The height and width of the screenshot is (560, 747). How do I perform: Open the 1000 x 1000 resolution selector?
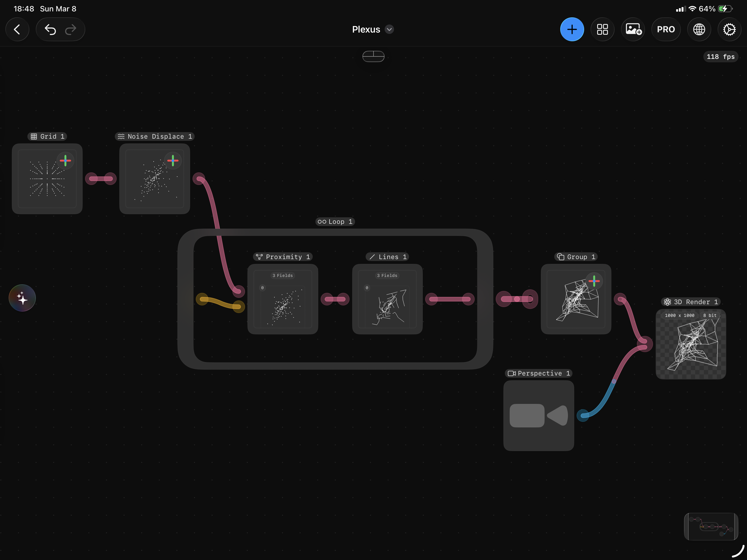point(679,315)
